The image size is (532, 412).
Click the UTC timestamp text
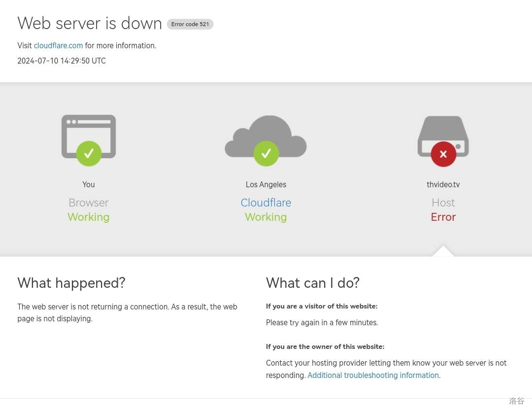62,61
